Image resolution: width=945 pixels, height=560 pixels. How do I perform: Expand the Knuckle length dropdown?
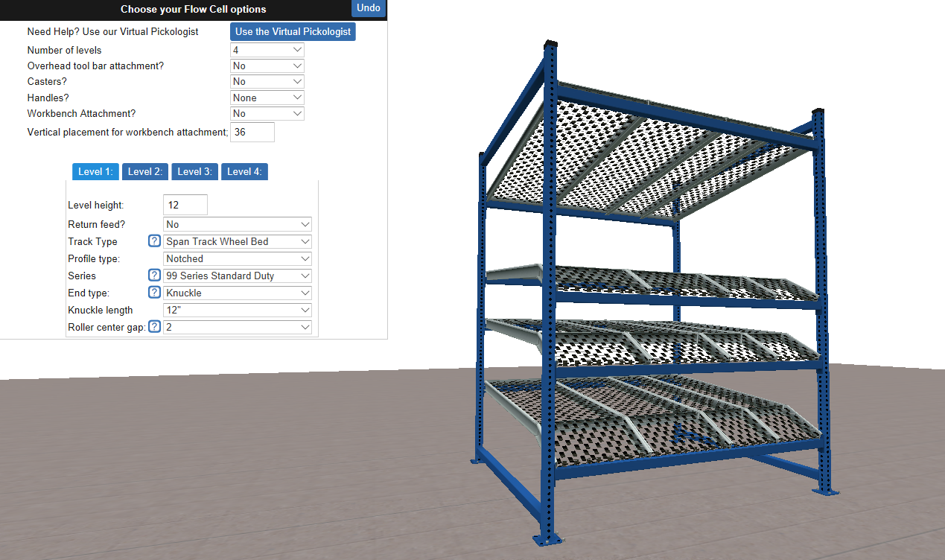(x=237, y=310)
